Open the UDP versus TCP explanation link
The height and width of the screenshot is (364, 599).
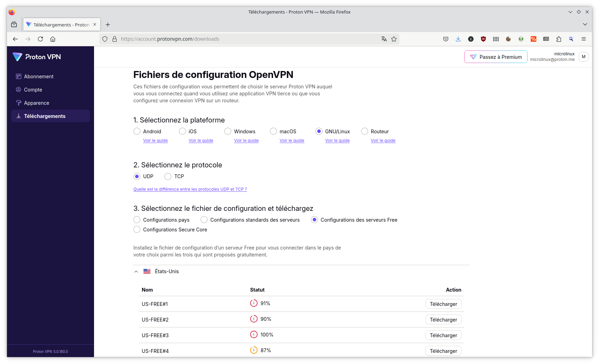coord(190,189)
